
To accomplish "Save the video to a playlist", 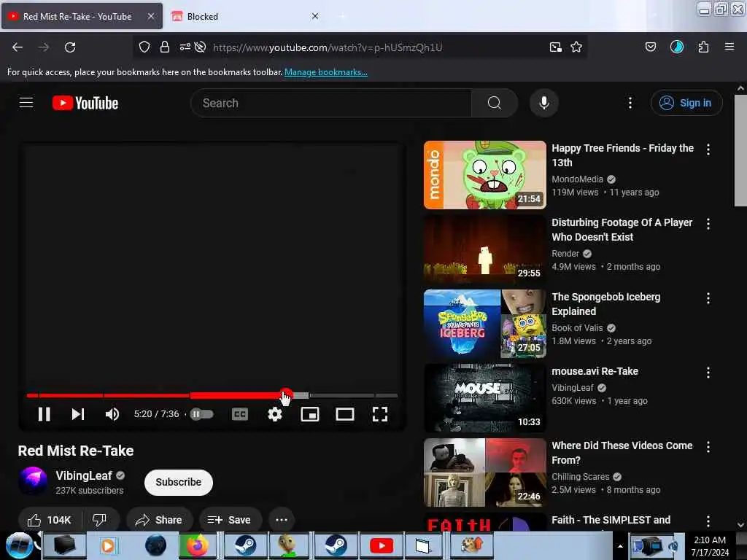I will pyautogui.click(x=231, y=520).
